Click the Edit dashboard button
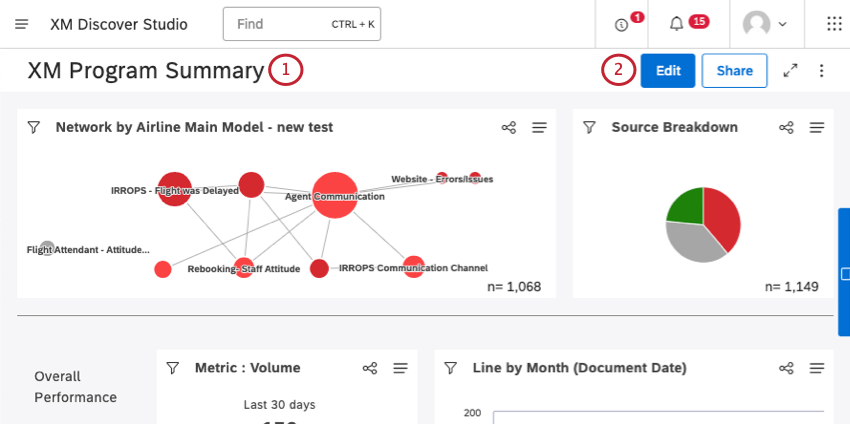 [x=667, y=71]
